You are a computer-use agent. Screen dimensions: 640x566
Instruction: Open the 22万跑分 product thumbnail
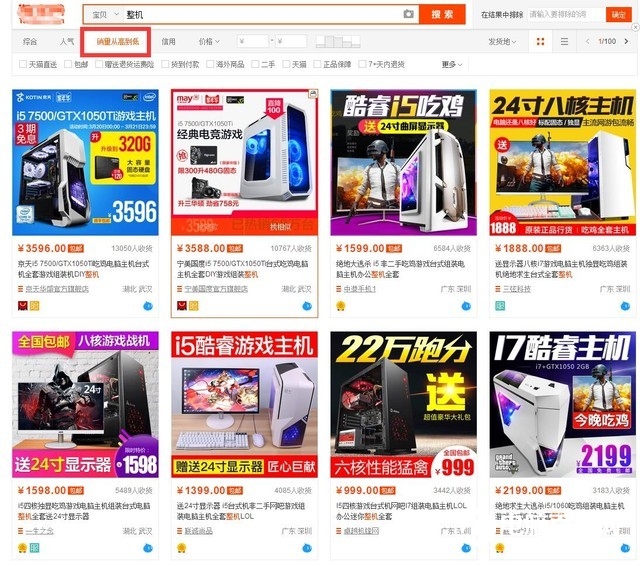click(x=403, y=404)
